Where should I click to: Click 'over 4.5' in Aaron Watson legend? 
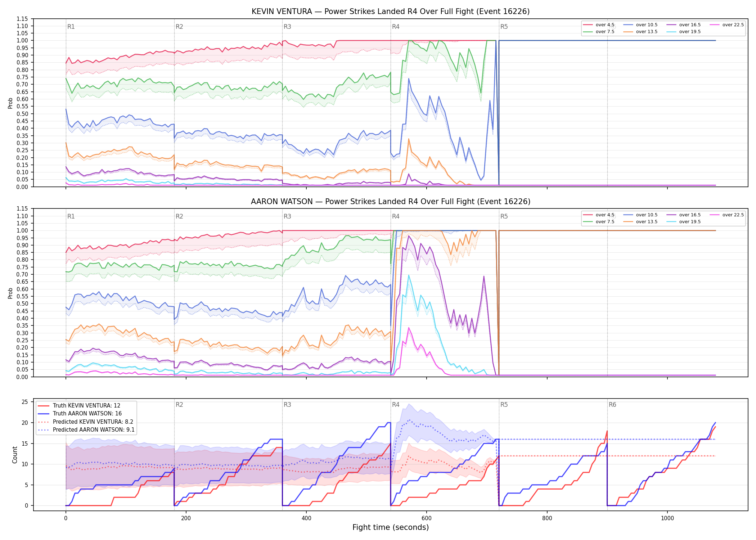[x=605, y=215]
